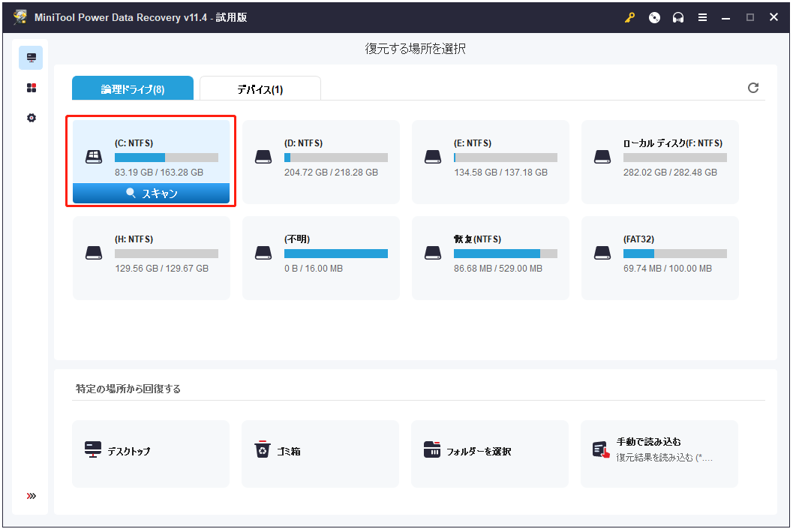This screenshot has width=793, height=532.
Task: Select the 恢复(NTFS) partition label
Action: pos(477,239)
